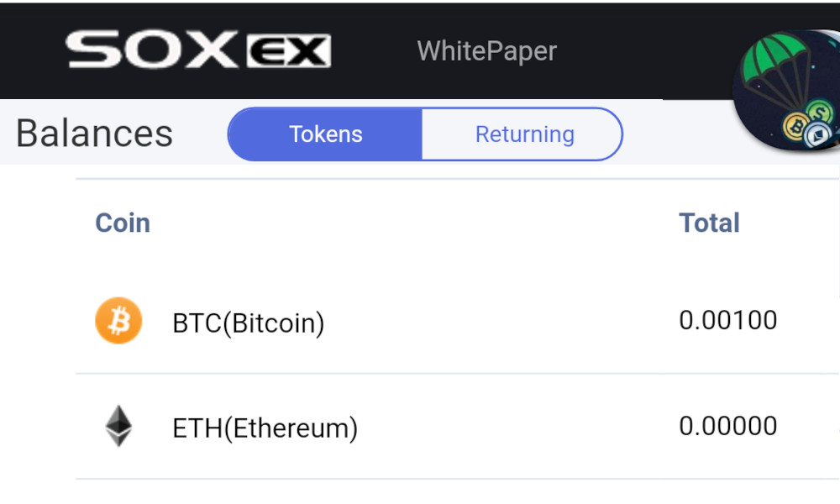Screen dimensions: 840x504
Task: Click the Bitcoin total 0.00100
Action: pyautogui.click(x=727, y=320)
